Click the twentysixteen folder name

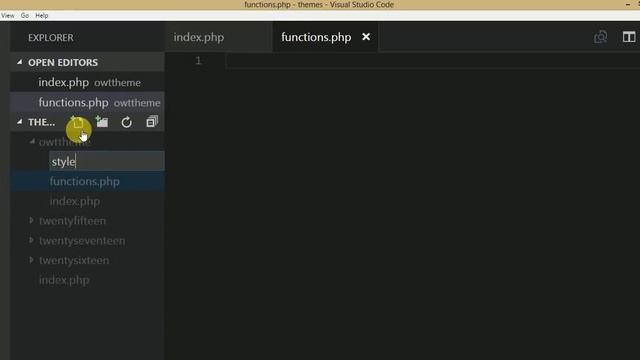point(74,260)
